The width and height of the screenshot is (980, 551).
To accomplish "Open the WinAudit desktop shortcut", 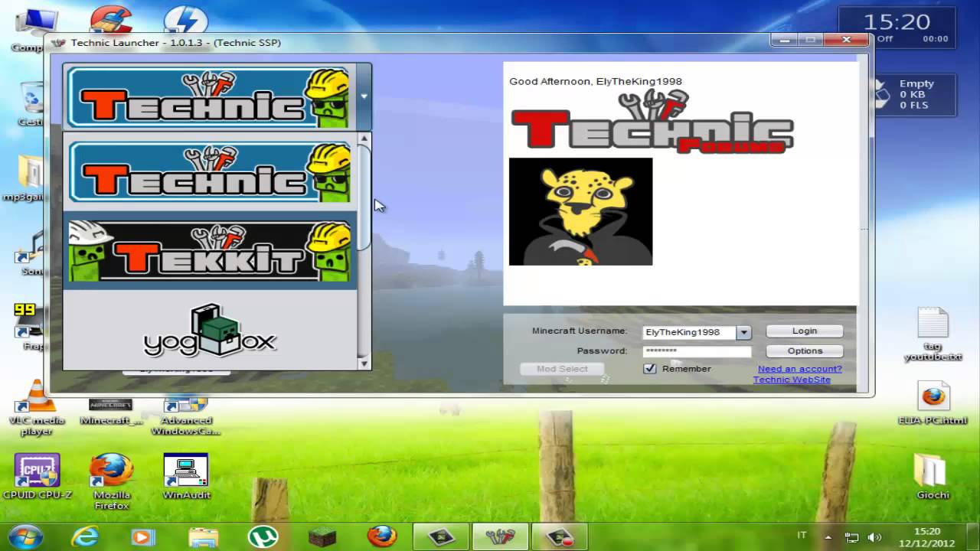I will pos(186,476).
